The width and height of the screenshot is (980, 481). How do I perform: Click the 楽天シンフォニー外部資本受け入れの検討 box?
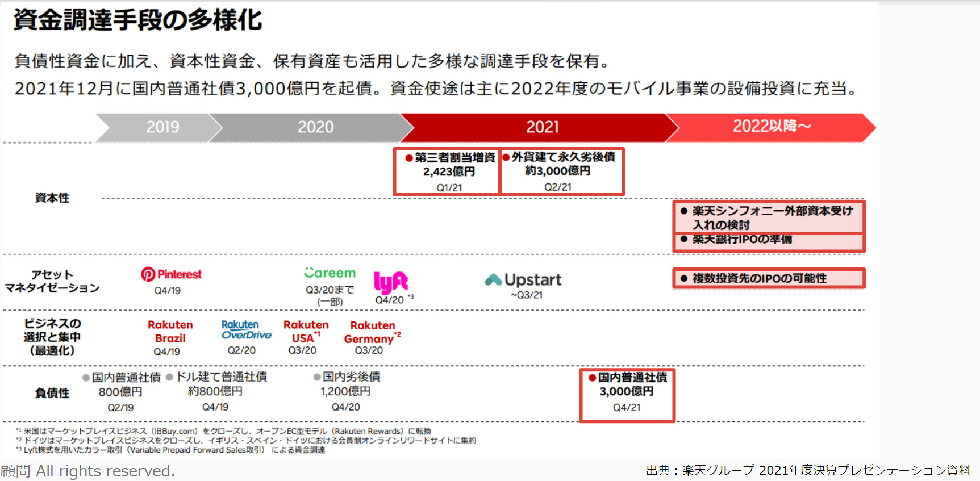pos(769,218)
